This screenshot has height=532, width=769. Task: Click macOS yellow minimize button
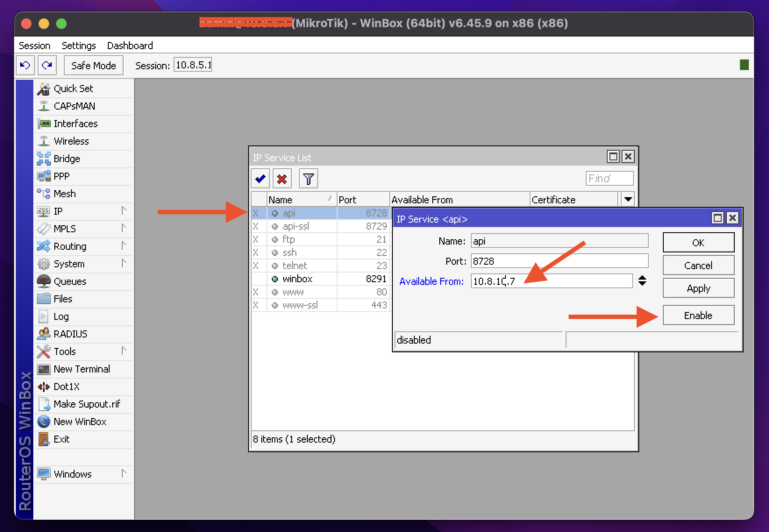44,24
